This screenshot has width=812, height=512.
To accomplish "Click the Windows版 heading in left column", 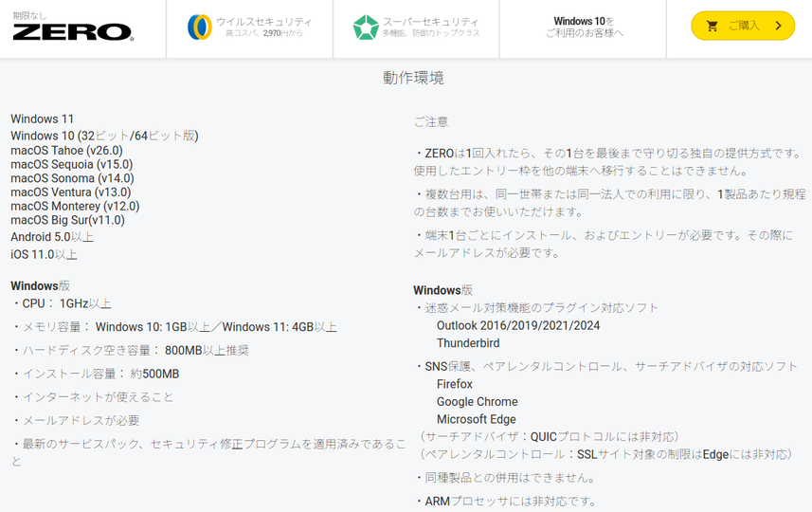I will click(40, 285).
